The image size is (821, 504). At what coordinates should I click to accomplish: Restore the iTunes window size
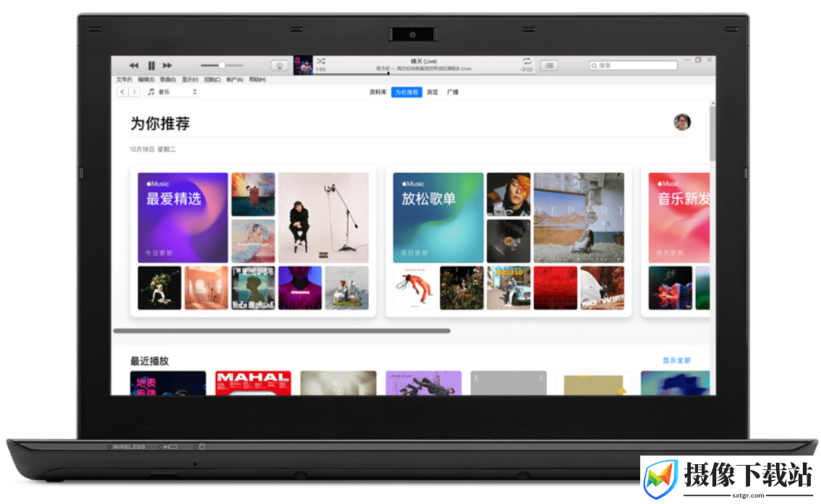pos(698,60)
